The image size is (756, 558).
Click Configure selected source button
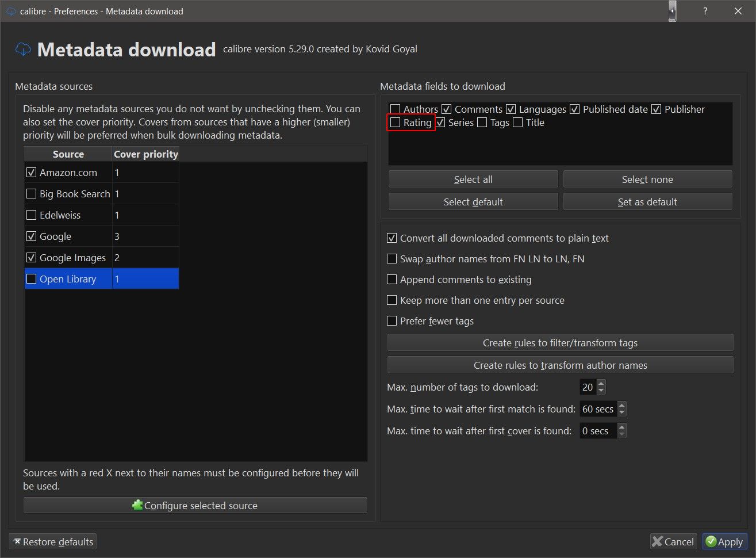195,506
